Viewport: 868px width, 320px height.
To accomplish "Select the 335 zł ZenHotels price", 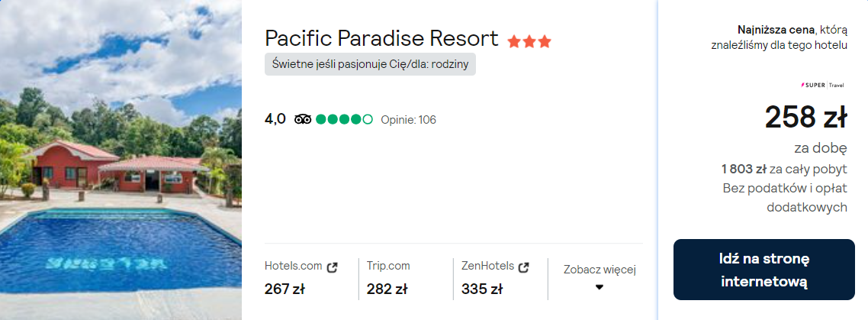I will 481,289.
